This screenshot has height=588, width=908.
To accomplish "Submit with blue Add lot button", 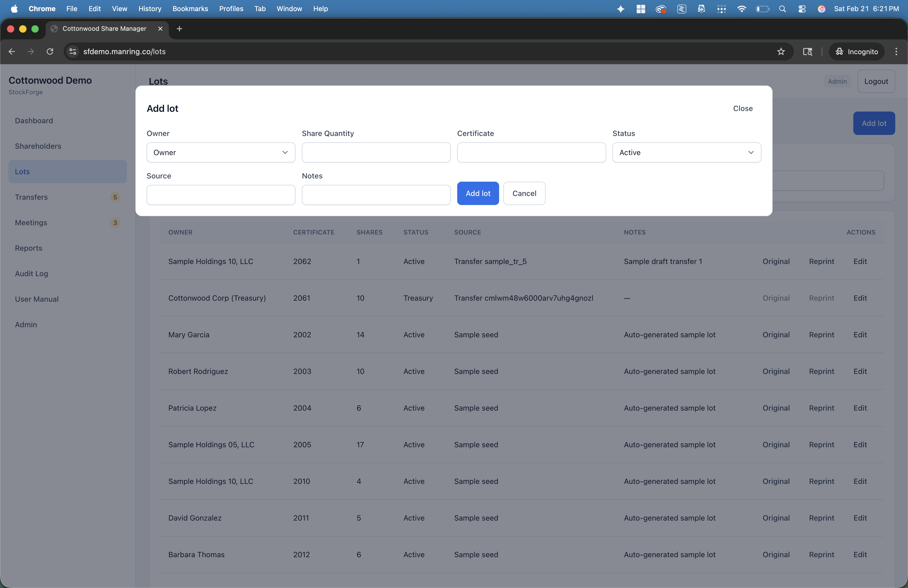I will (x=478, y=193).
